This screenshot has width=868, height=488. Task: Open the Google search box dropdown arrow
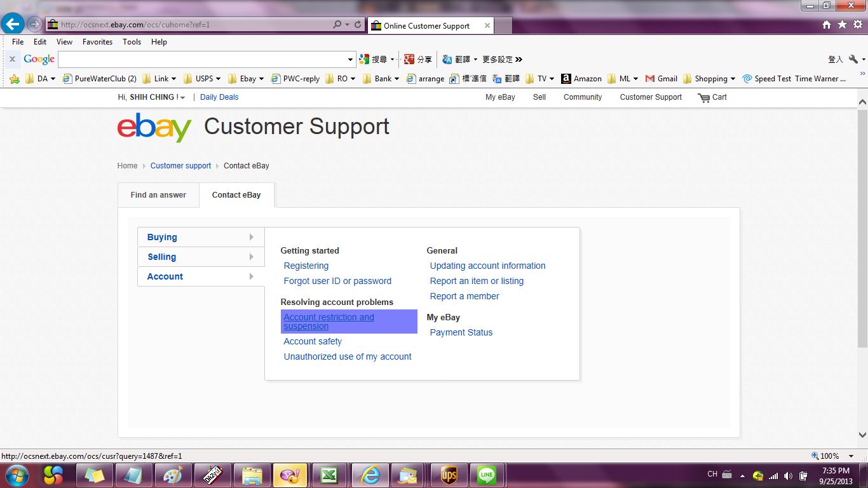[x=350, y=60]
